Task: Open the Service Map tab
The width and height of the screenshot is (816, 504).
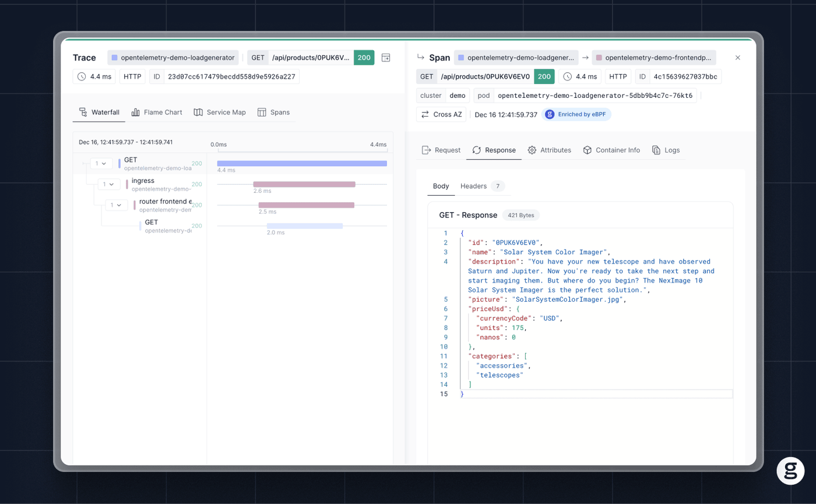Action: (220, 112)
